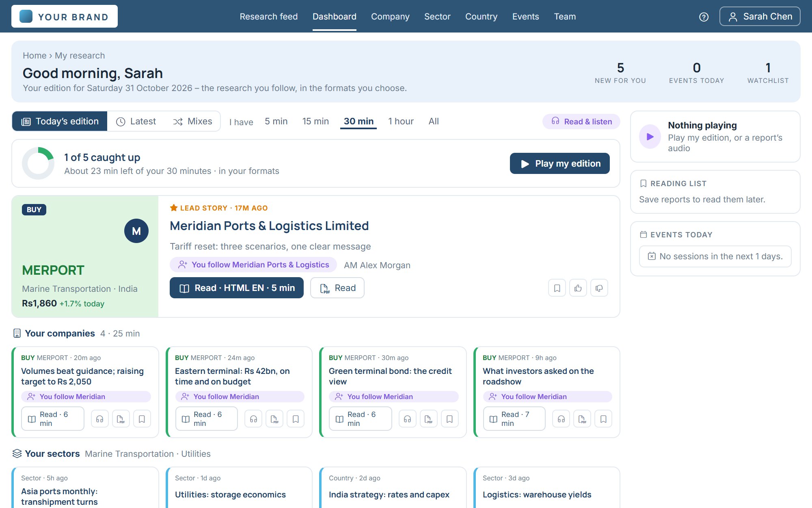Bookmark the Eastern terminal report

click(296, 419)
